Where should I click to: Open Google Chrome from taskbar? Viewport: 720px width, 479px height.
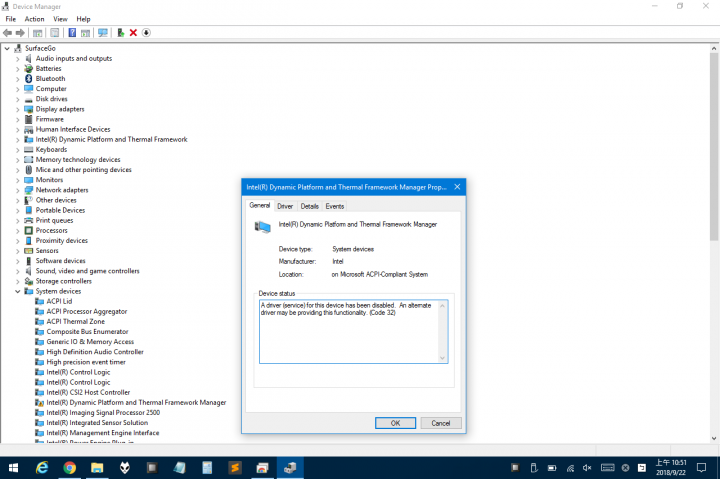click(x=69, y=468)
